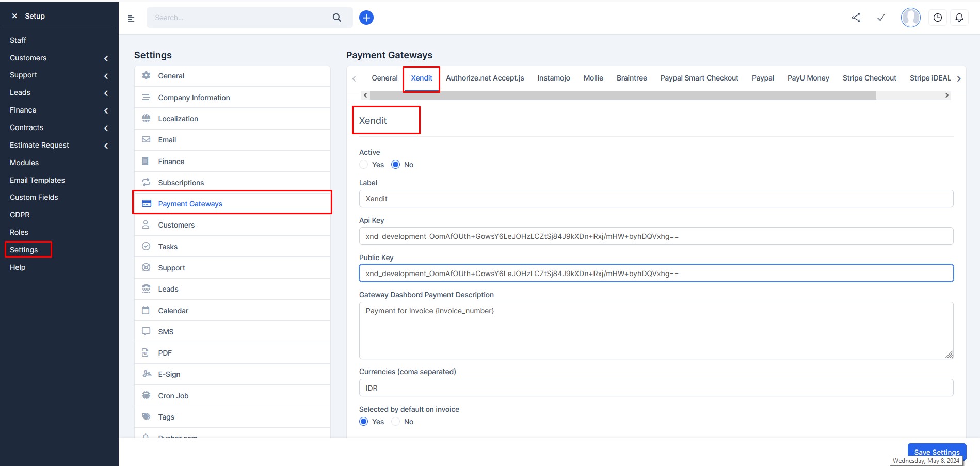Expand Estimate Request menu in sidebar
The height and width of the screenshot is (466, 980).
[106, 146]
